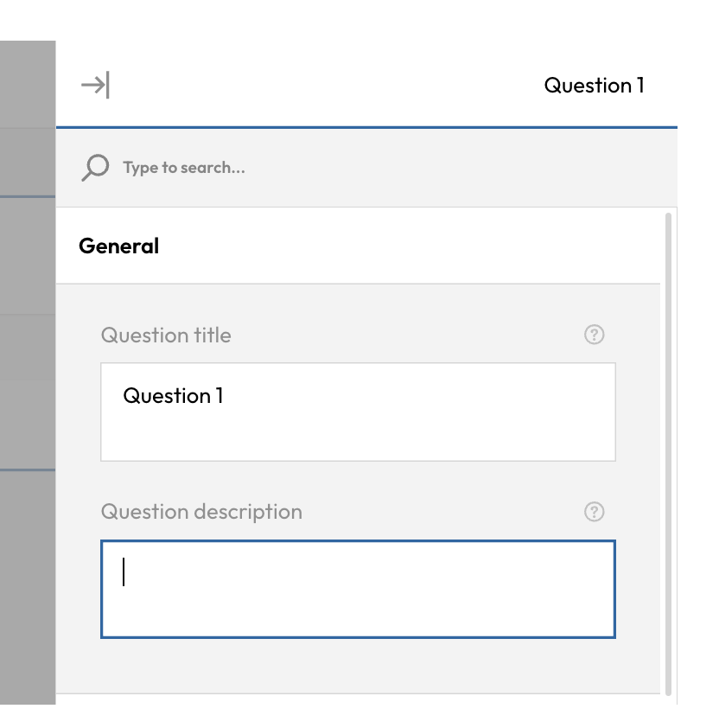
Task: Click the empty right side of the search bar
Action: pos(519,167)
